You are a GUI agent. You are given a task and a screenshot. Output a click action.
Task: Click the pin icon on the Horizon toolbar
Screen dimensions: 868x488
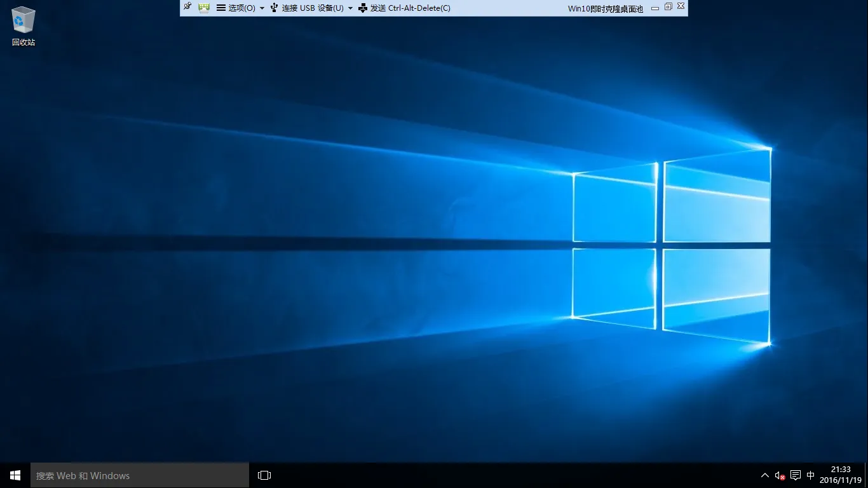187,7
